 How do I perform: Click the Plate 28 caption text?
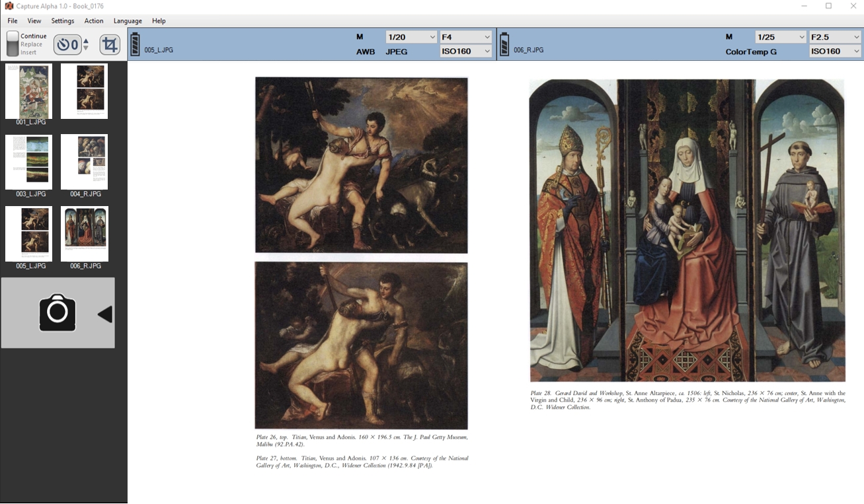coord(687,400)
